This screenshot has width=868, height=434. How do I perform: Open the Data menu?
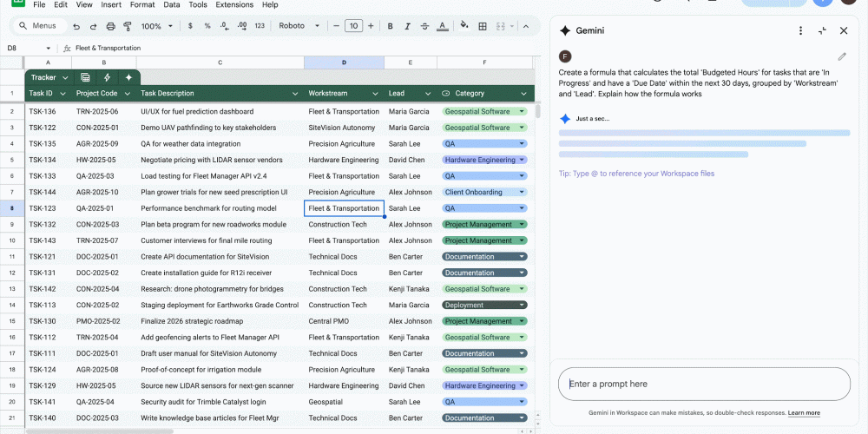point(172,4)
